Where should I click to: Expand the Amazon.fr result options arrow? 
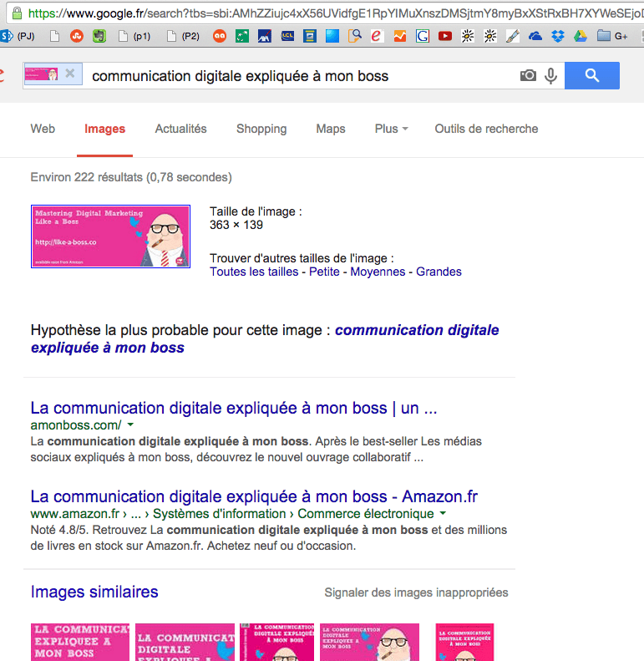(x=443, y=513)
